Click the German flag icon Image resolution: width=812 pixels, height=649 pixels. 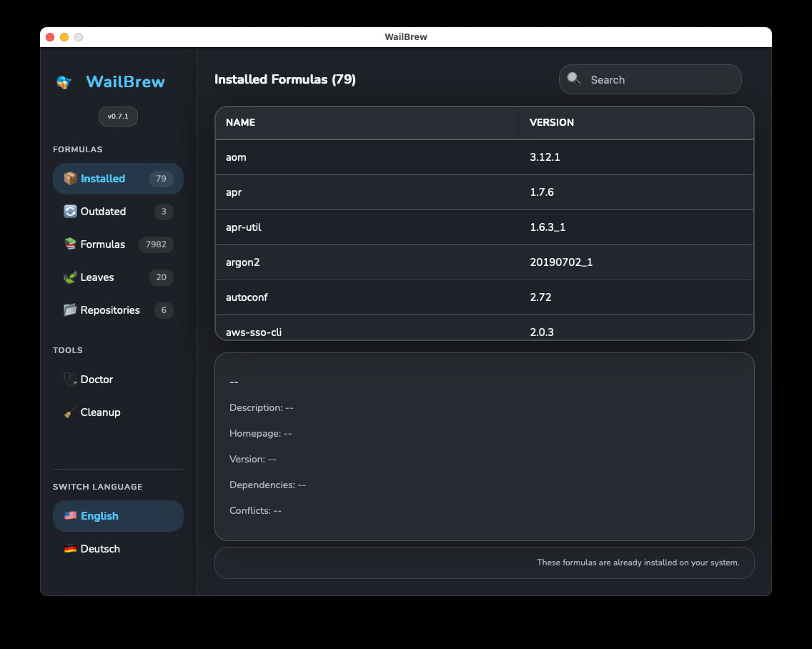click(x=70, y=548)
